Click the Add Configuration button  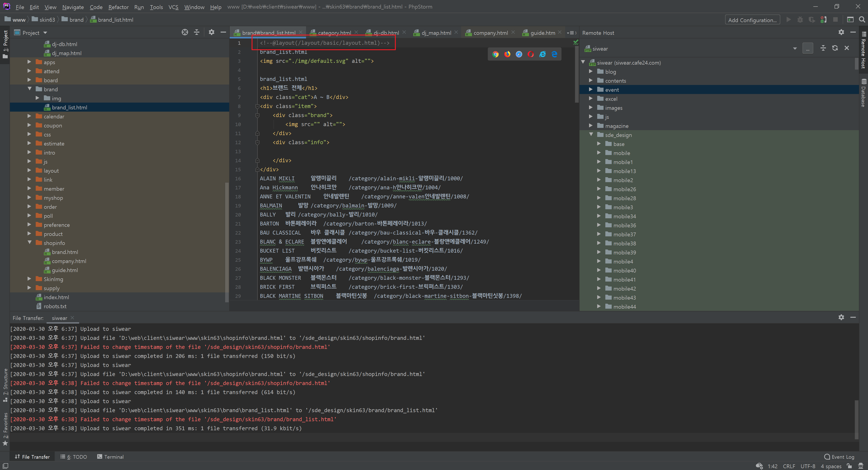(x=752, y=20)
